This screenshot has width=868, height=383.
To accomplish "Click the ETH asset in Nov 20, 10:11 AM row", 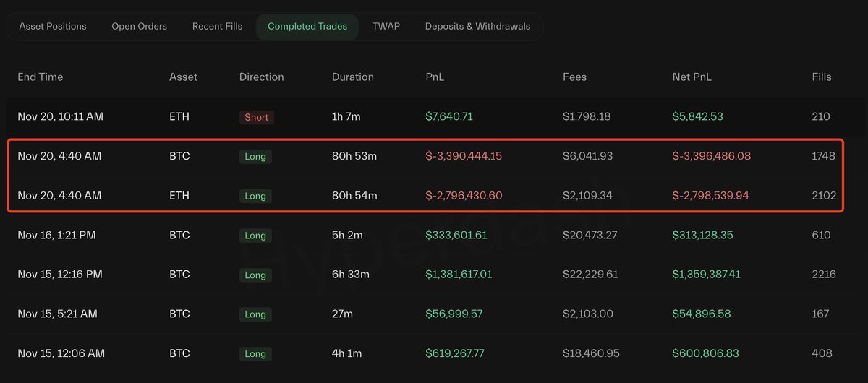I will click(179, 117).
